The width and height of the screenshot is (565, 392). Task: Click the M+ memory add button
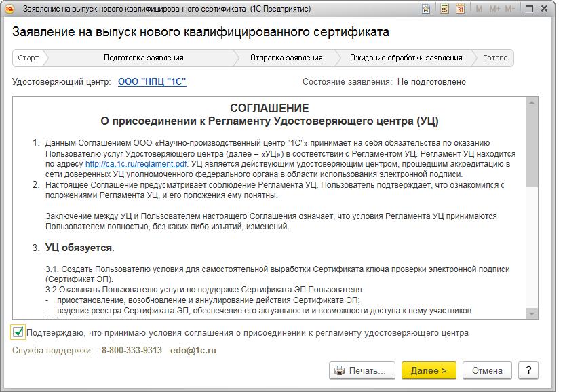[x=494, y=9]
